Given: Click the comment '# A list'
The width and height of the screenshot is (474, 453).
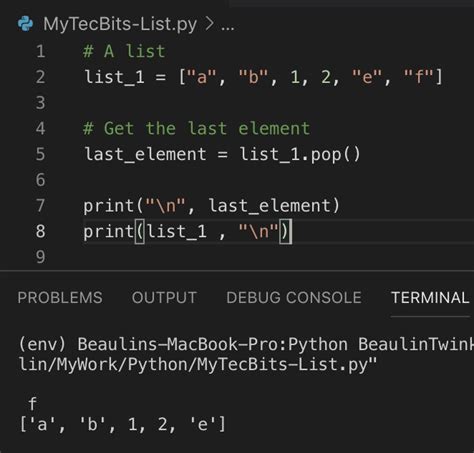Looking at the screenshot, I should 124,51.
